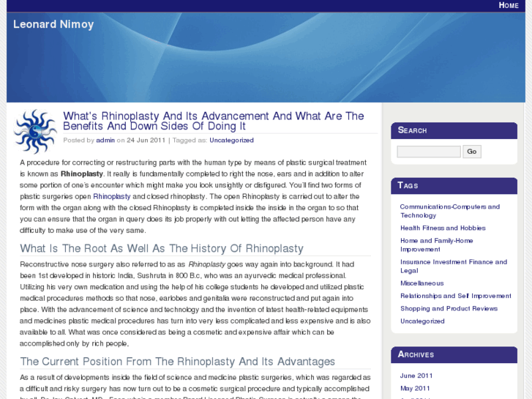Viewport: 532px width, 399px height.
Task: Focus the sidebar search input field
Action: tap(429, 152)
